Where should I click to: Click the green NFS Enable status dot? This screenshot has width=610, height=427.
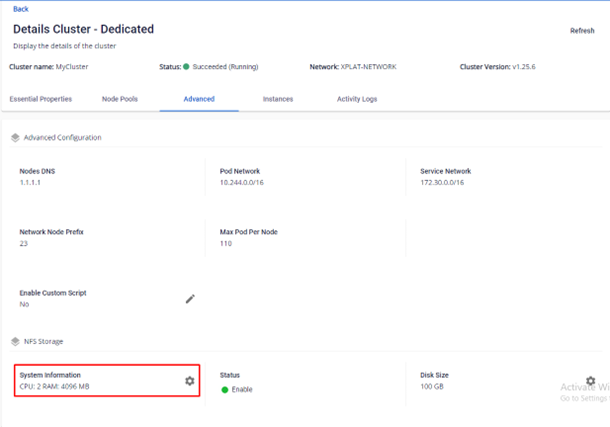pyautogui.click(x=225, y=390)
